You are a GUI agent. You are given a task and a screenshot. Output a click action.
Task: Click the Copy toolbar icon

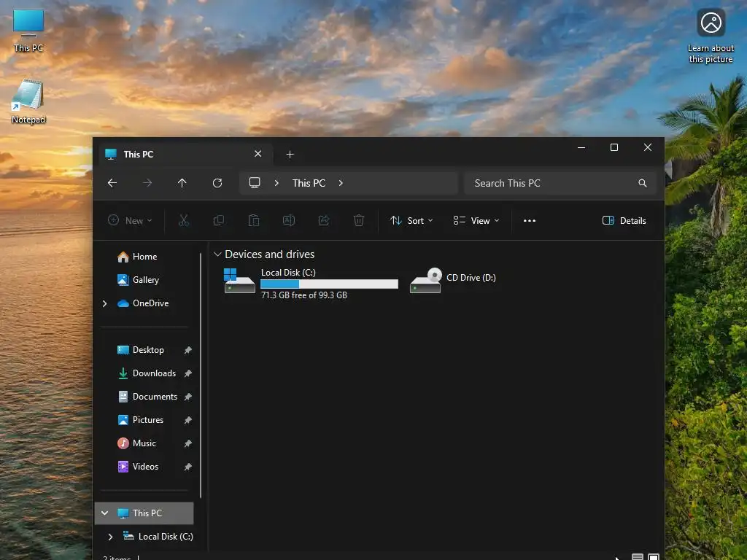click(x=219, y=220)
